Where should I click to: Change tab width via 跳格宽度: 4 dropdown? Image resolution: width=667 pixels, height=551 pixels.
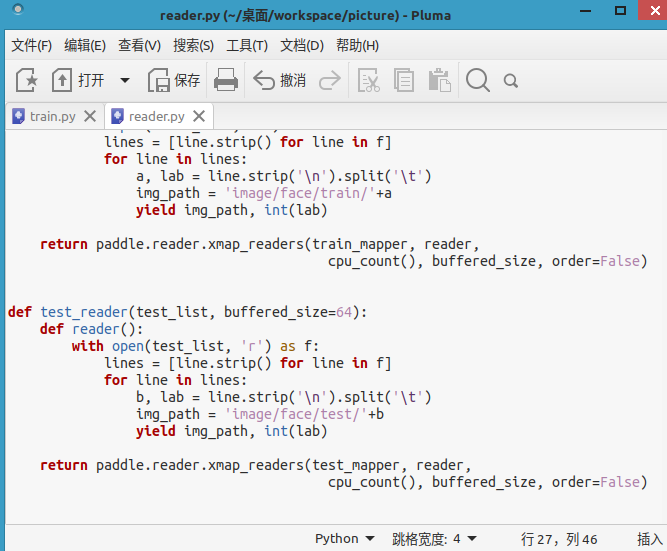[434, 539]
